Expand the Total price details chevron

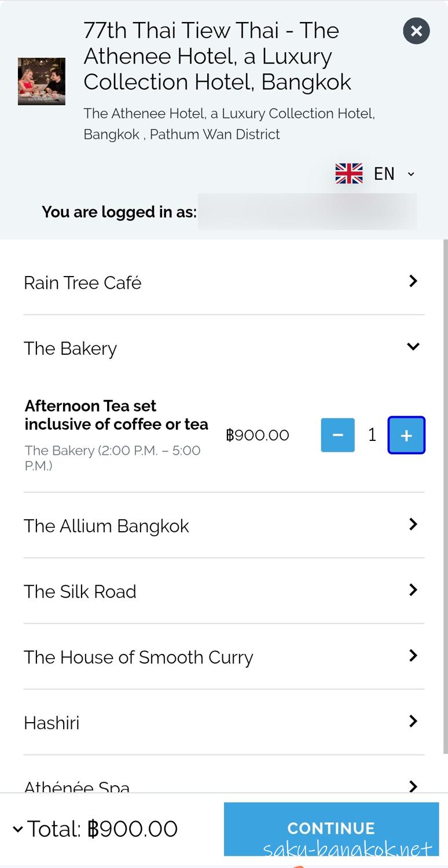point(18,829)
